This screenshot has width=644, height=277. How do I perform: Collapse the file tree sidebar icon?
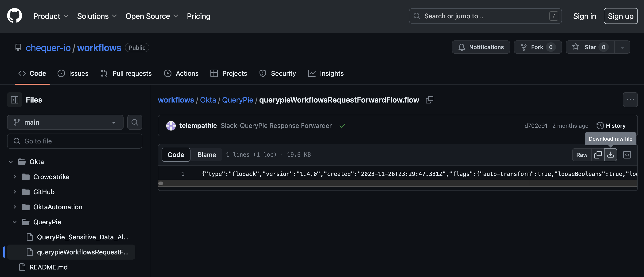[x=15, y=100]
